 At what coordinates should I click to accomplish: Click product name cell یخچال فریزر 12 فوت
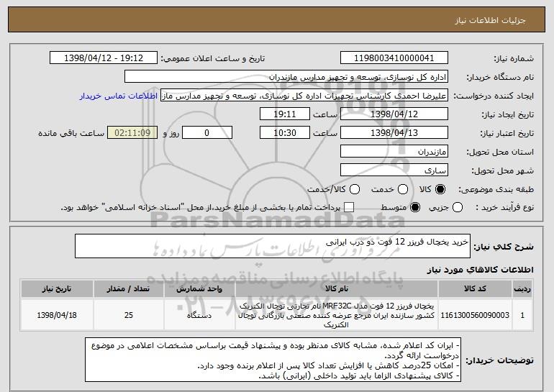(x=337, y=315)
